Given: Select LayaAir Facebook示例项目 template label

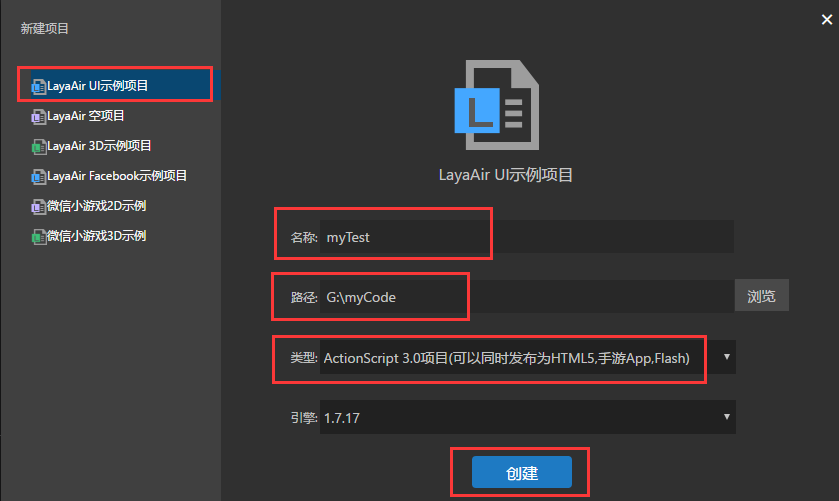Looking at the screenshot, I should coord(117,176).
